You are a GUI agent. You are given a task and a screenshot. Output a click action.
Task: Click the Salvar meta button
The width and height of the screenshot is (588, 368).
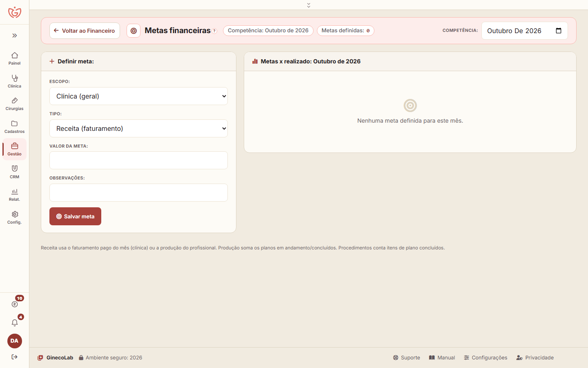pyautogui.click(x=75, y=216)
